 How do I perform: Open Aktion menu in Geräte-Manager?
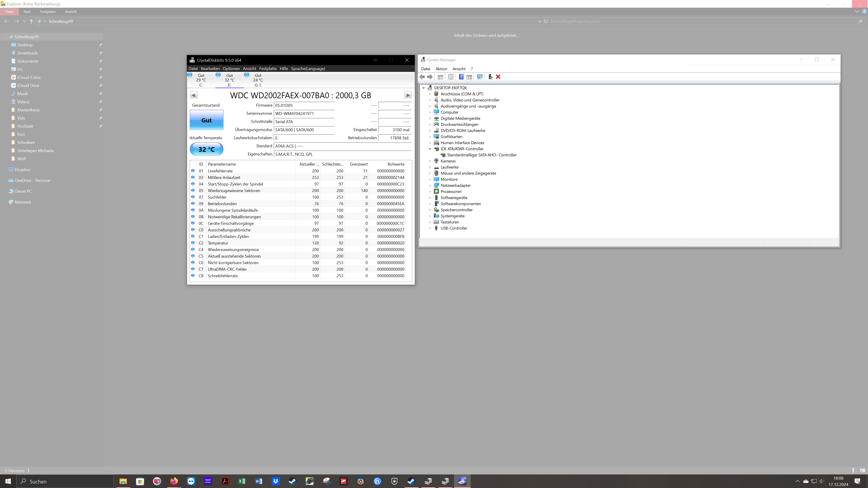click(x=441, y=69)
